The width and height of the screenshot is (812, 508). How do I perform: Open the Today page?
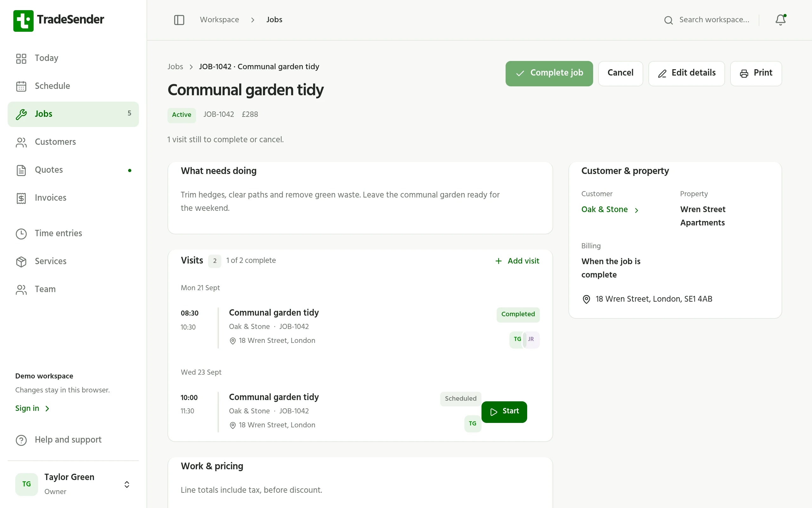(73, 58)
